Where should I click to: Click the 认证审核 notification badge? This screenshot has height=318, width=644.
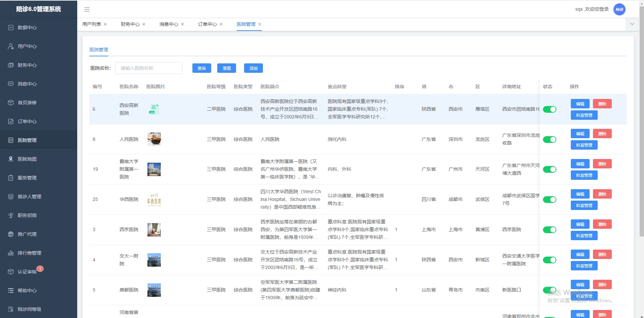point(40,269)
